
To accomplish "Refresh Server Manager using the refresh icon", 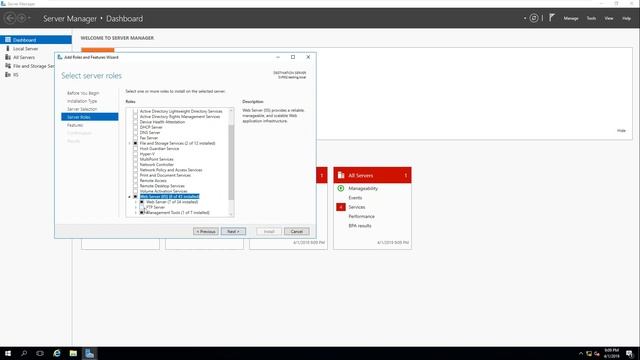I will click(534, 18).
